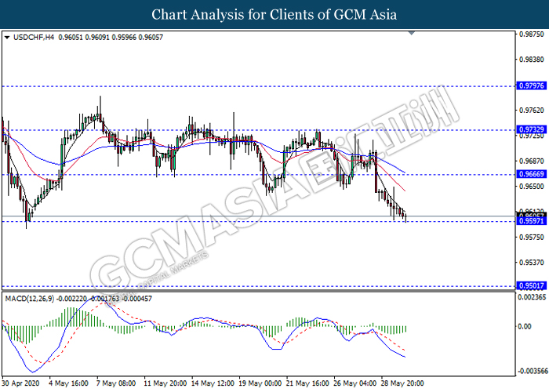Select the 0.95017 price level tag
549x392 pixels.
coord(532,285)
